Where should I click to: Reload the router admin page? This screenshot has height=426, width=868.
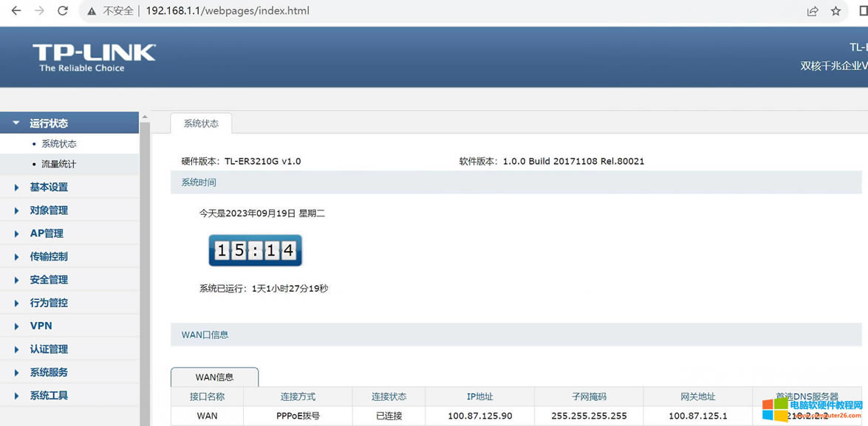(x=63, y=10)
